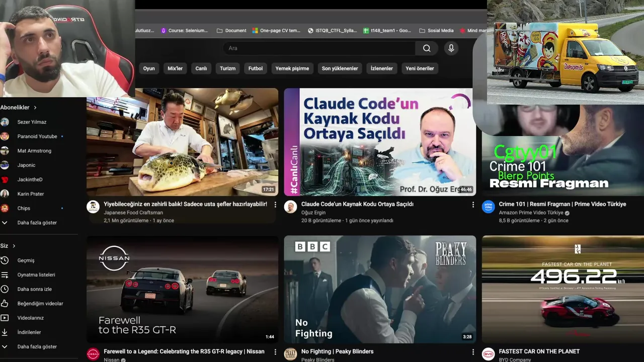This screenshot has height=362, width=644.
Task: Select the İzlenenler filter chip
Action: (382, 68)
